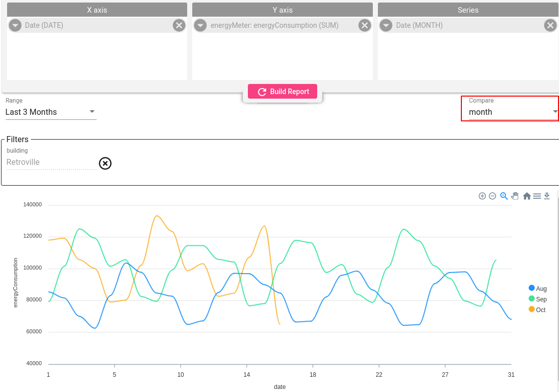The image size is (559, 392).
Task: Click the chart download icon
Action: pyautogui.click(x=547, y=196)
